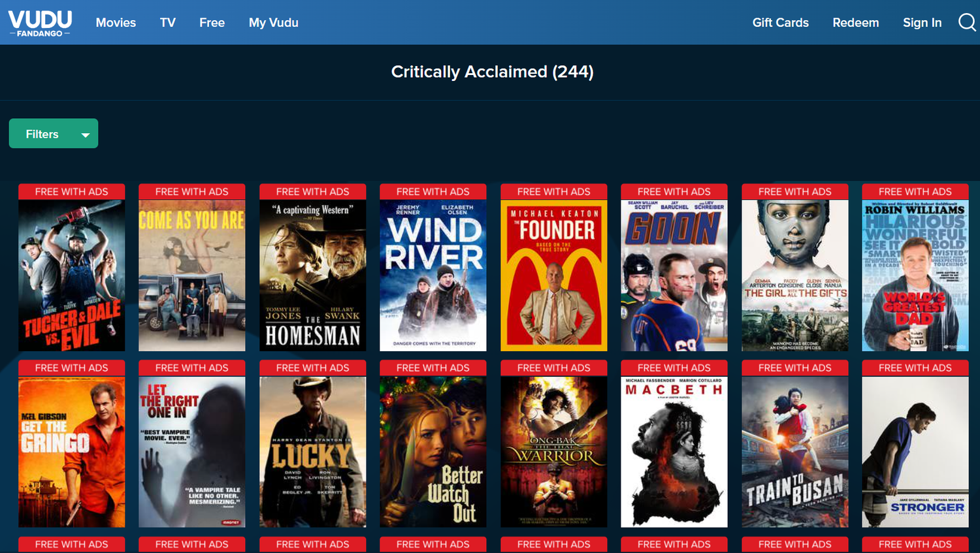Open My Vudu menu
The width and height of the screenshot is (980, 553).
pyautogui.click(x=273, y=23)
